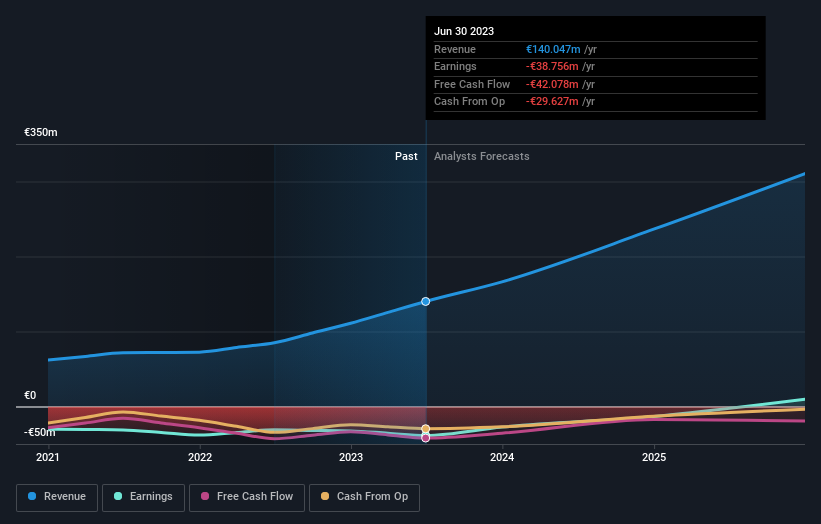This screenshot has height=524, width=821.
Task: Click the Past label
Action: click(406, 156)
